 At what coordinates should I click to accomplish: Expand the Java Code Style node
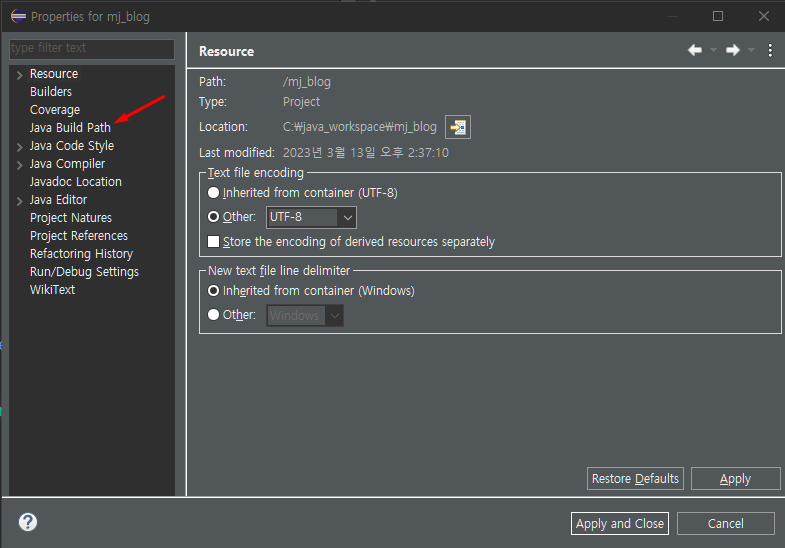20,147
